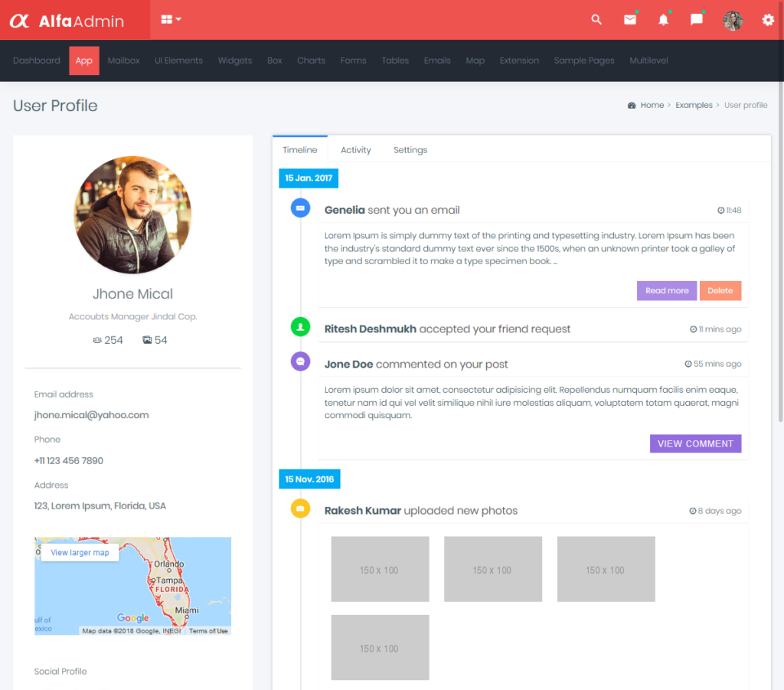Open the search icon in the top bar
This screenshot has height=690, width=784.
pyautogui.click(x=596, y=20)
